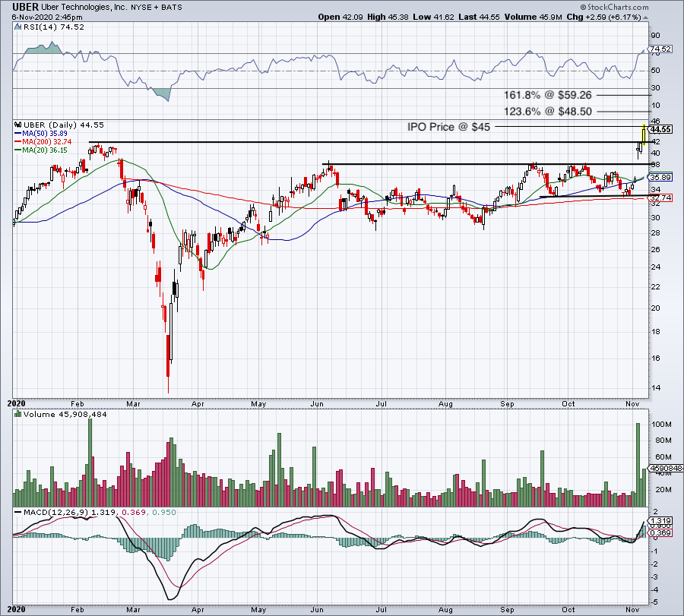Click the 74.52 RSI axis value tag
This screenshot has width=684, height=616.
click(x=660, y=49)
